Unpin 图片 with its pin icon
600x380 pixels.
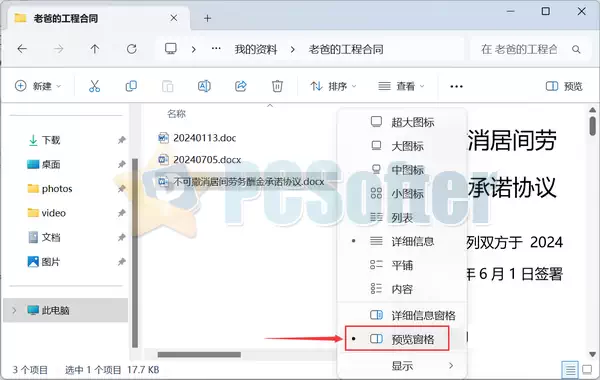pyautogui.click(x=121, y=262)
